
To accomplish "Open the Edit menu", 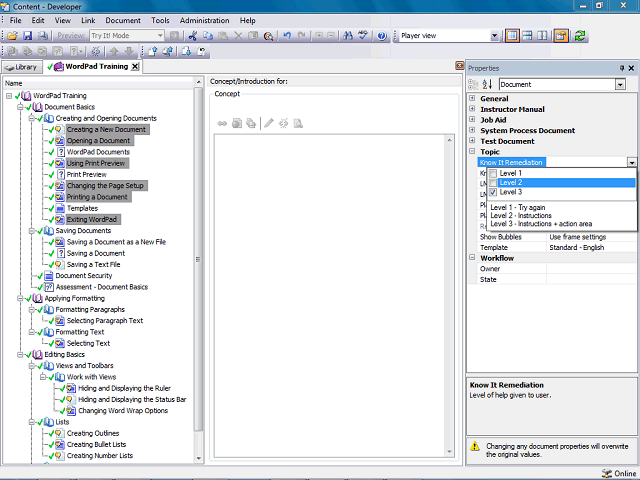I will (x=38, y=20).
